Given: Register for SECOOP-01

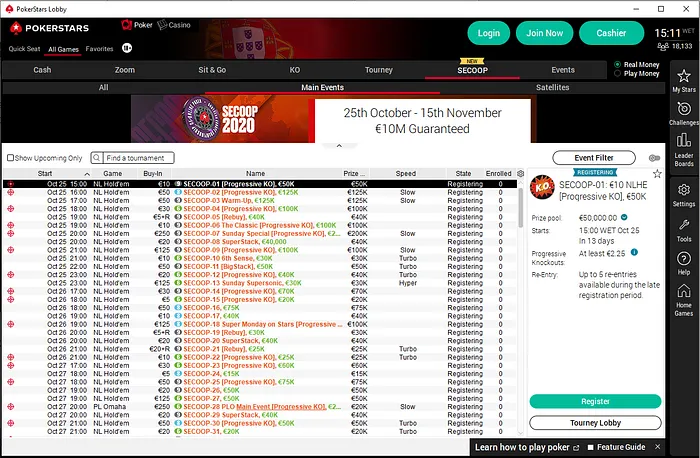Looking at the screenshot, I should (595, 401).
